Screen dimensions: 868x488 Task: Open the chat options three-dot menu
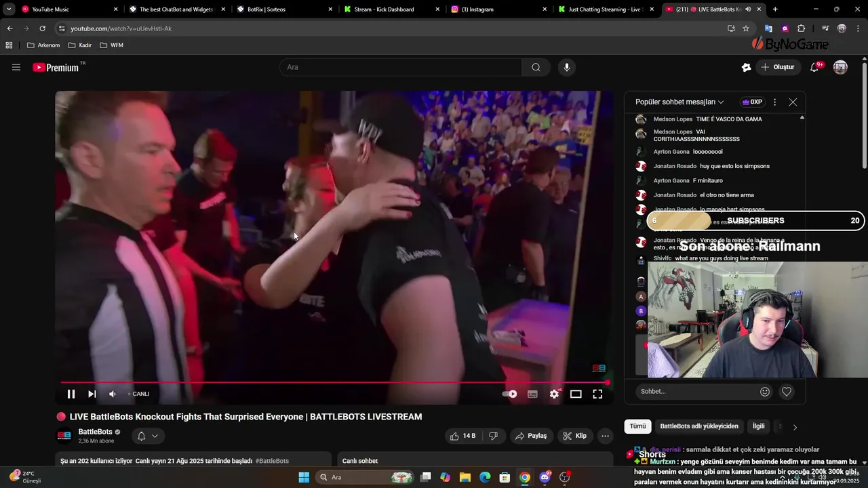coord(774,102)
